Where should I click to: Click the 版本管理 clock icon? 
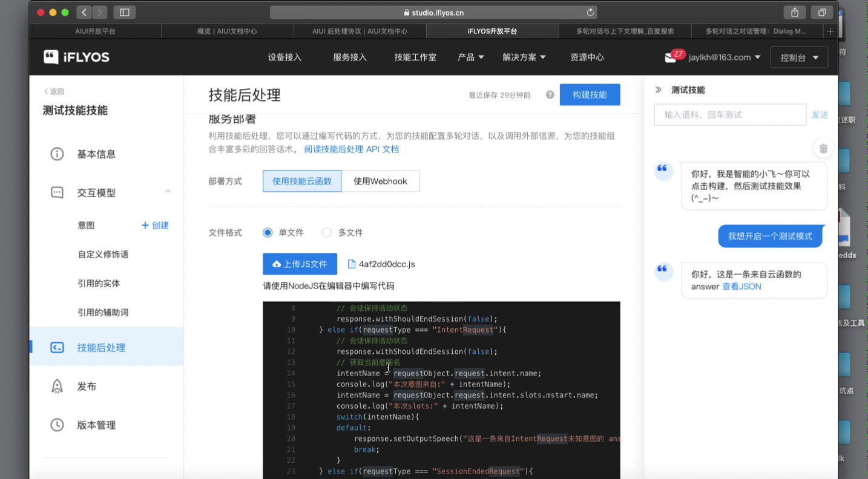point(57,425)
